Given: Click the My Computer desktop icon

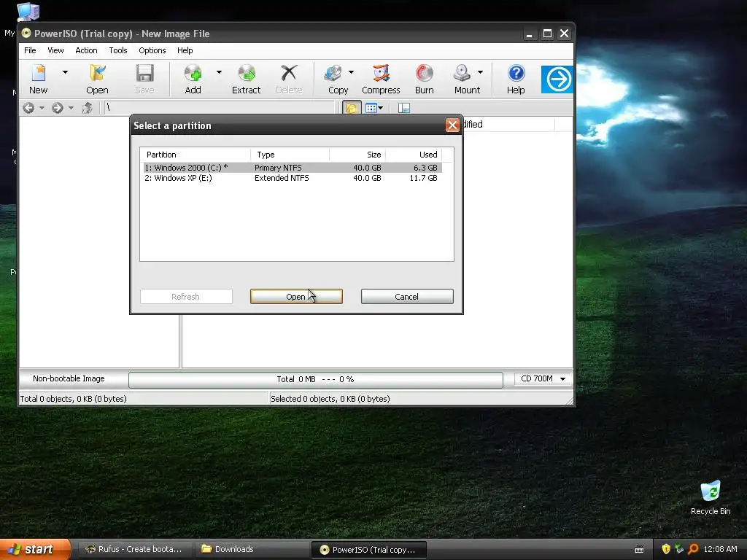Looking at the screenshot, I should click(x=28, y=12).
